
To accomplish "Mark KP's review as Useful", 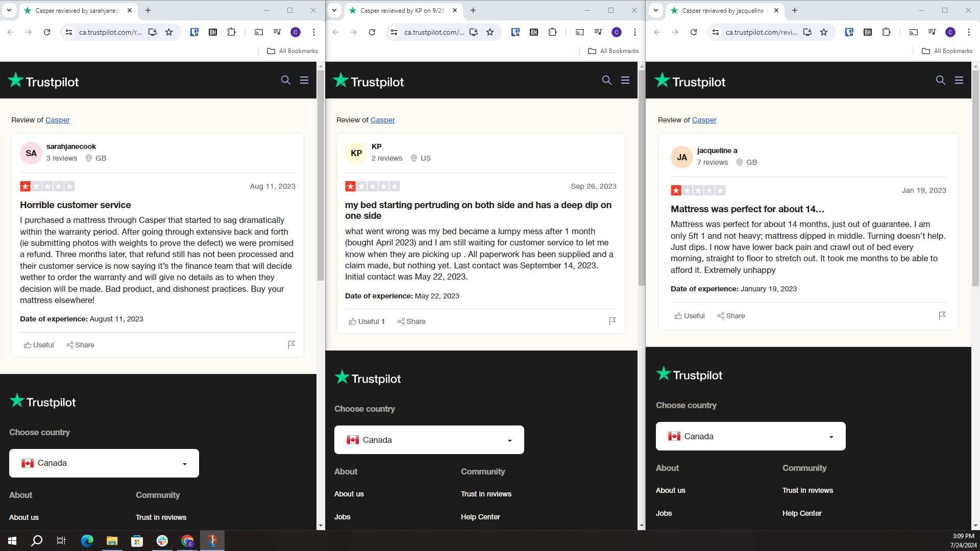I will pos(366,321).
